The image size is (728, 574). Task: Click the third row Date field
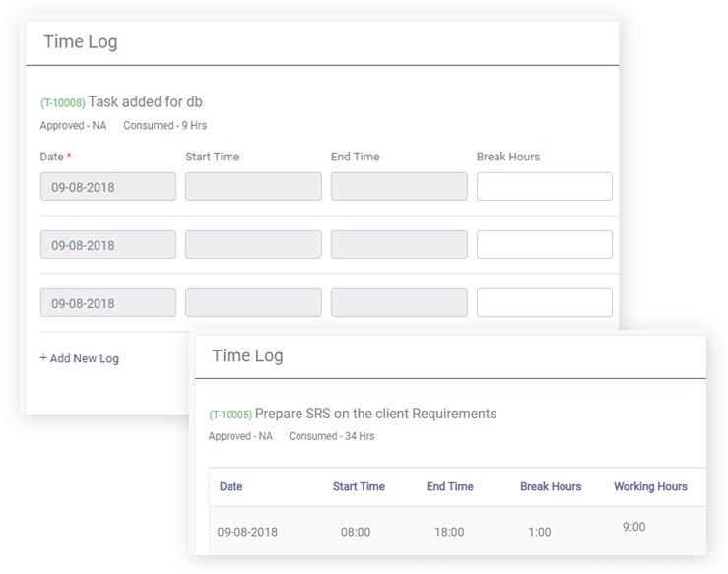coord(108,303)
